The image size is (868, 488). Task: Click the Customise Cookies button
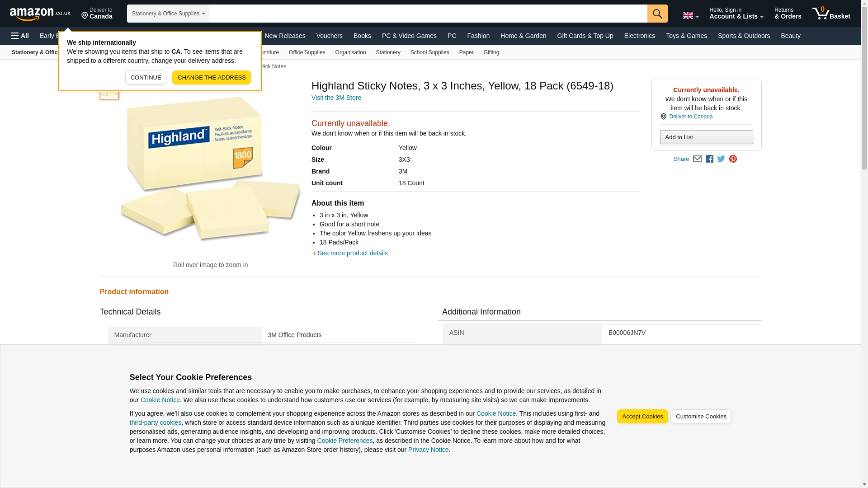click(x=700, y=417)
